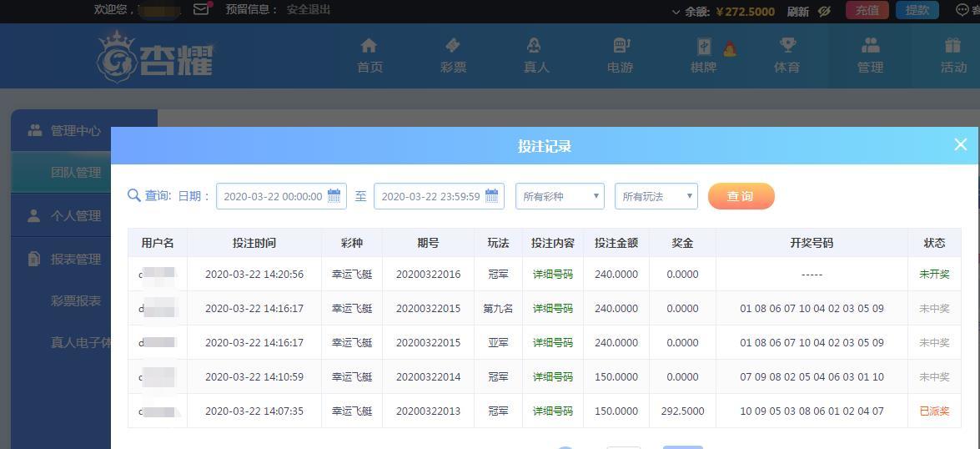Open the 棋牌 card games icon

tap(704, 47)
